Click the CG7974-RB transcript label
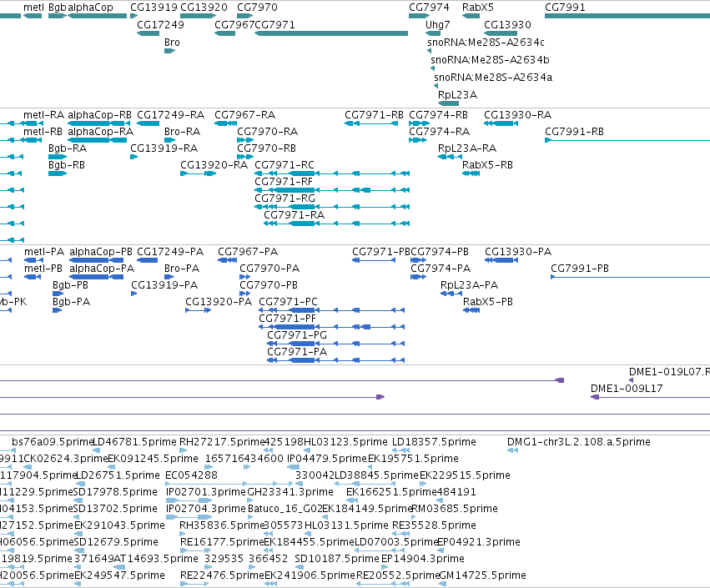The height and width of the screenshot is (588, 710). coord(438,115)
